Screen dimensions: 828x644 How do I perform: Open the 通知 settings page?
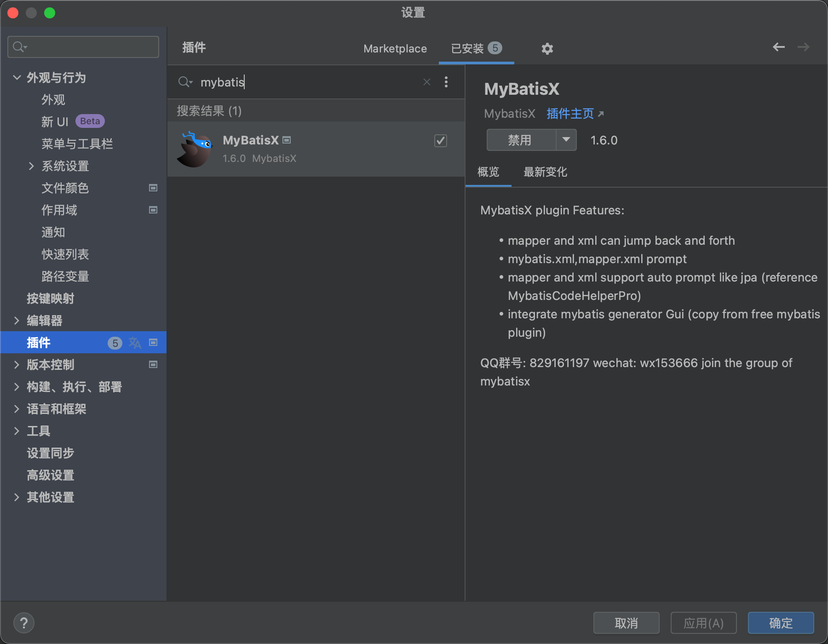pos(53,232)
